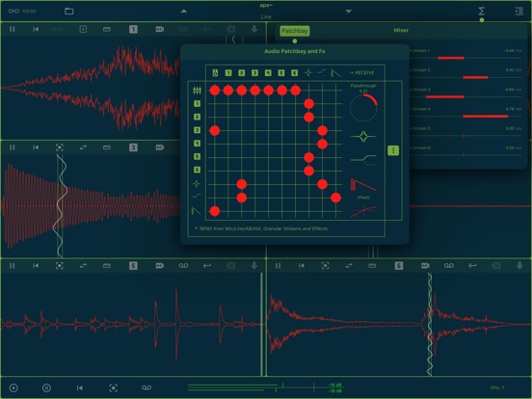The image size is (532, 399).
Task: Pause stream 3 from its toolbar
Action: [x=13, y=147]
